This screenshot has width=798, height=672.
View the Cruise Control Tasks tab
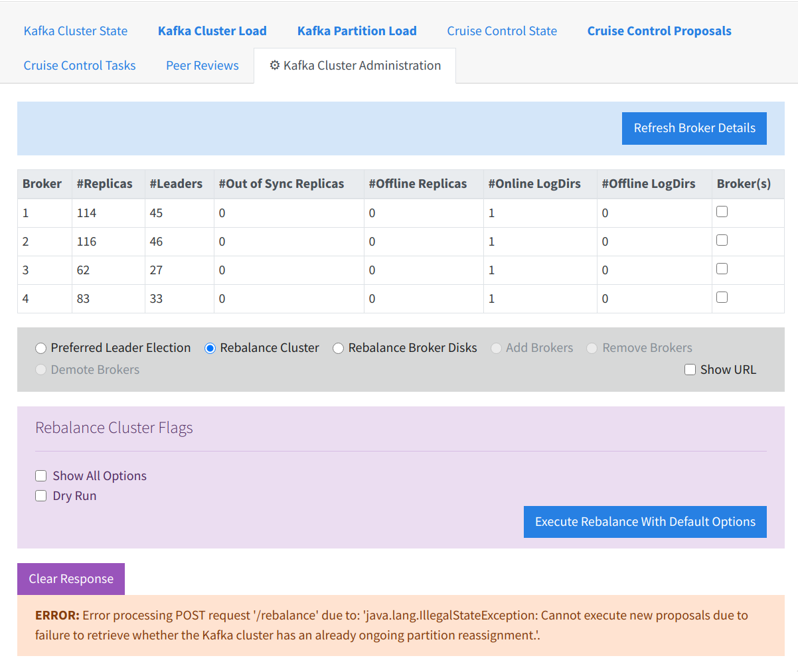click(x=80, y=65)
